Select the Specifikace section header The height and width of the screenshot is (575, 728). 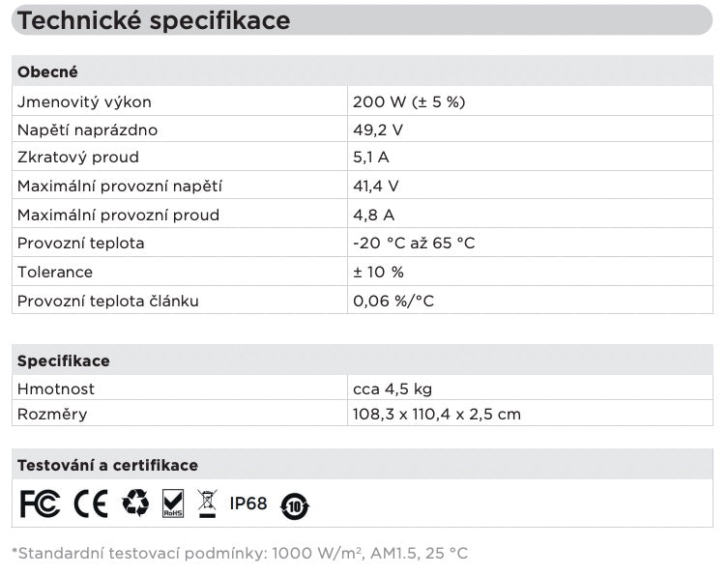(x=363, y=360)
